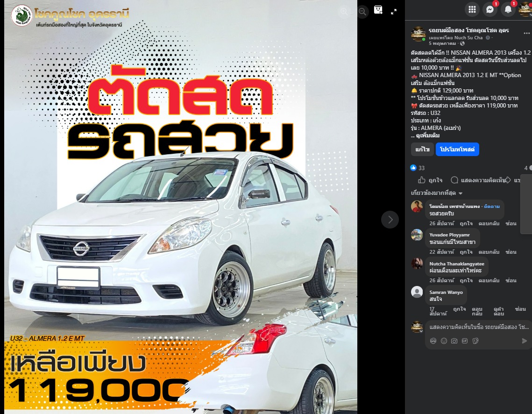Expand post text with ดูเพิ่มเติม
The height and width of the screenshot is (414, 532).
[427, 136]
